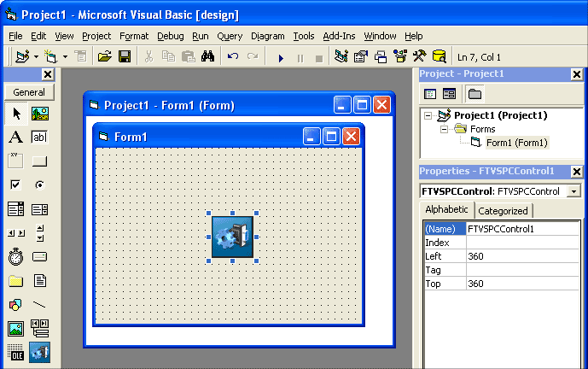
Task: Select Form1 (Form1) in project tree
Action: [517, 143]
